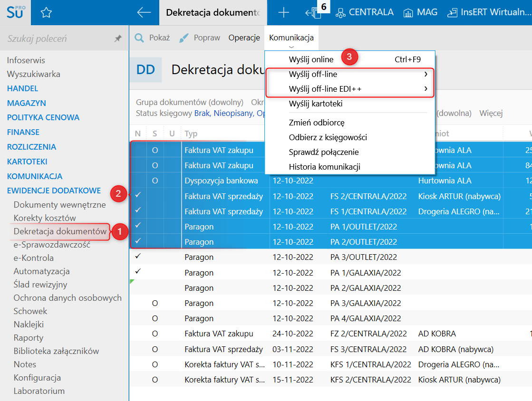
Task: Toggle checkmark on FS 2/CENTRALA/2022 row
Action: click(x=138, y=196)
